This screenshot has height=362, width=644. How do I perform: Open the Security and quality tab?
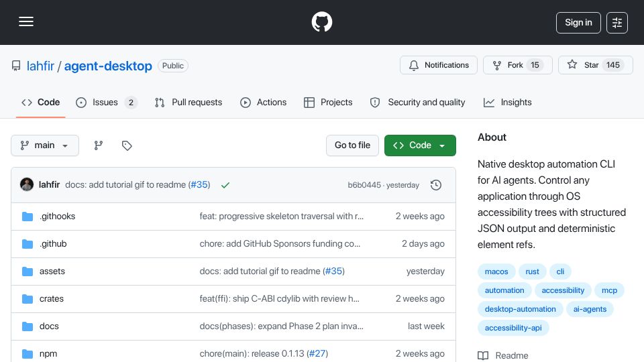coord(418,102)
